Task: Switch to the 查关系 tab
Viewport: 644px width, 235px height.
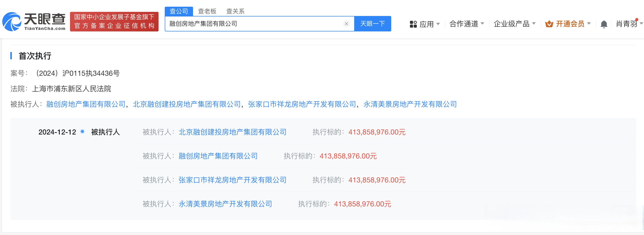Action: [236, 11]
